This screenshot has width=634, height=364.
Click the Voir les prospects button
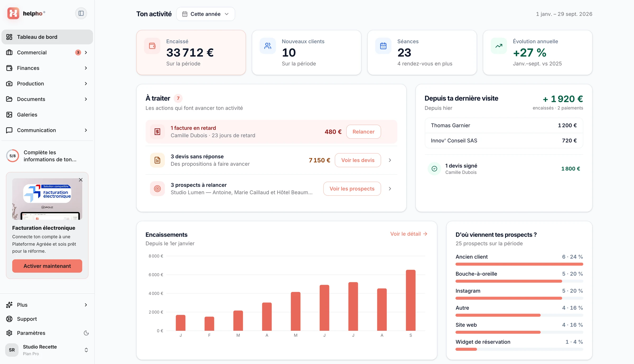[x=352, y=189]
